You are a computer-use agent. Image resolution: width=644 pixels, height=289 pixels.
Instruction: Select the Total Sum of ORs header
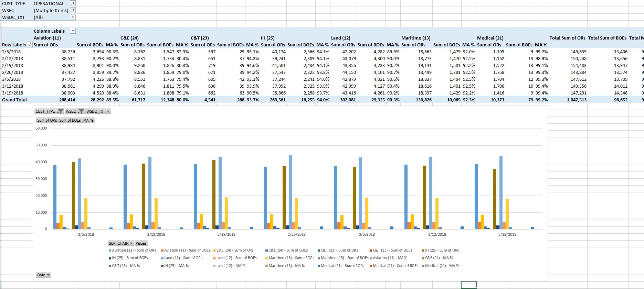567,38
